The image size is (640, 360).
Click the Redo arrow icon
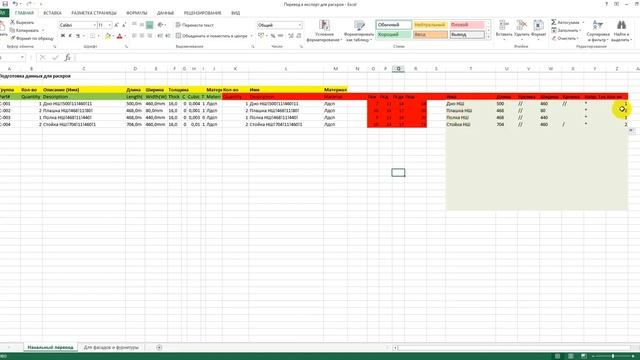(29, 4)
